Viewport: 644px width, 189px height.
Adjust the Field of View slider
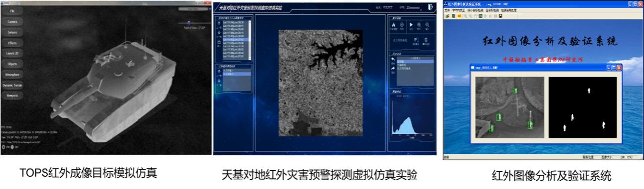point(189,22)
